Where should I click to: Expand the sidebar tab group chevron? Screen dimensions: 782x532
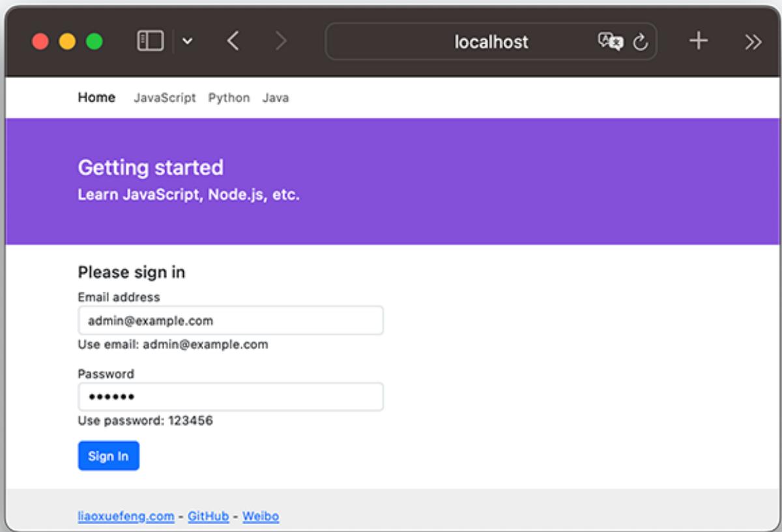click(188, 42)
